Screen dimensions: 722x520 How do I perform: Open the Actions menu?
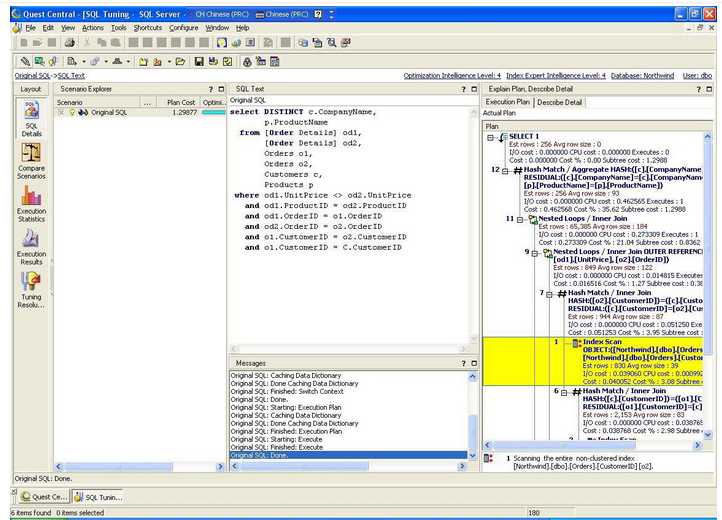(x=93, y=28)
